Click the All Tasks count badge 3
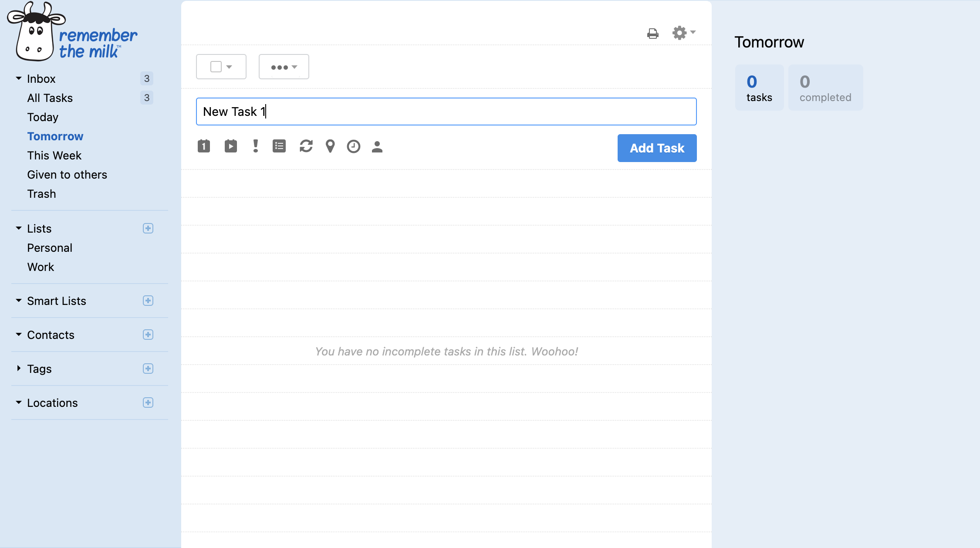Viewport: 980px width, 548px height. pyautogui.click(x=147, y=98)
